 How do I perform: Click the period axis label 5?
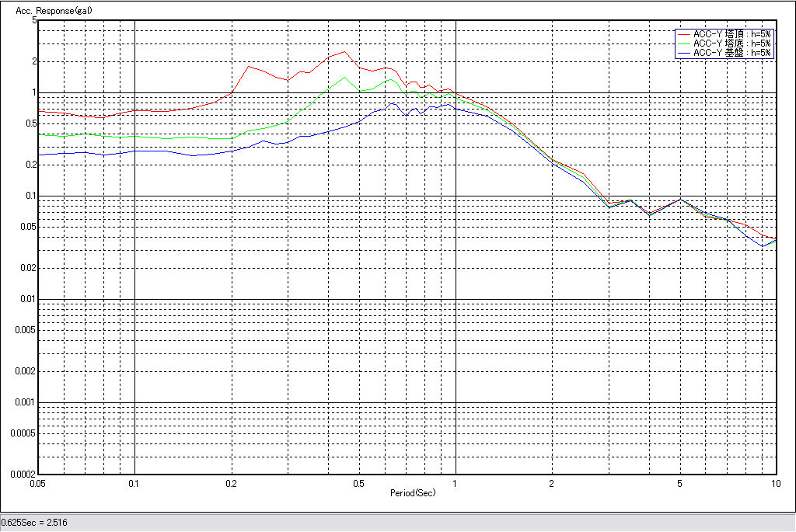[x=679, y=483]
